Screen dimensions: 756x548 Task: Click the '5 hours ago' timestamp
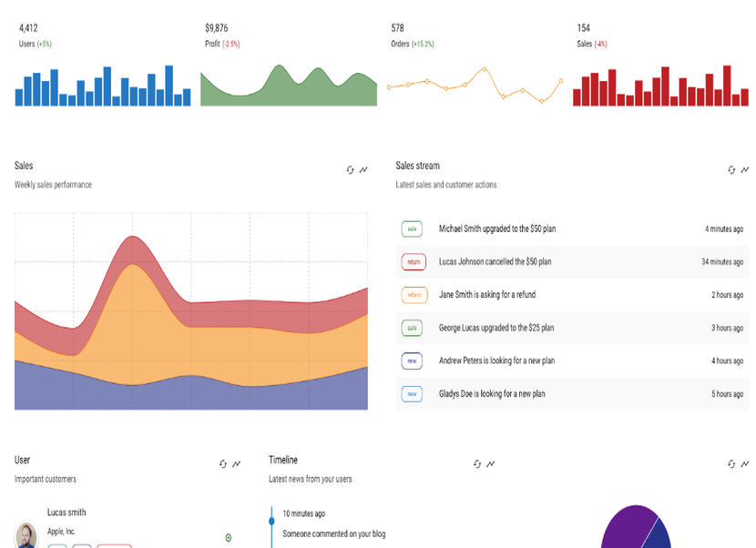tap(728, 394)
